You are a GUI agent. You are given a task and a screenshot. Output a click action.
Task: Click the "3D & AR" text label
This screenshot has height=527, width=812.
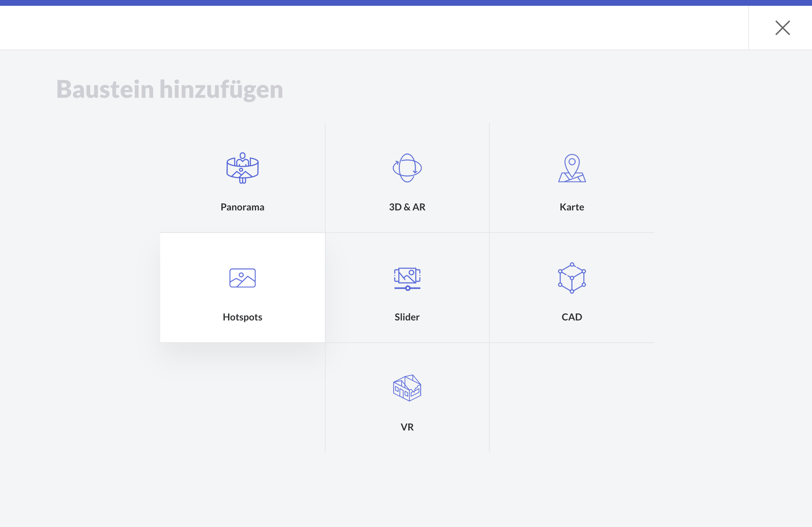point(407,207)
